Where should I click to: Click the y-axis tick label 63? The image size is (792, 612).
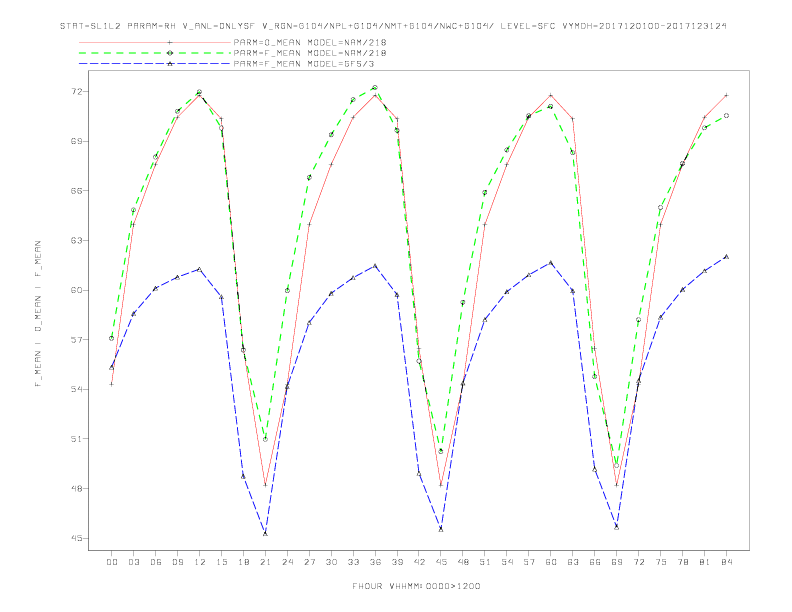(77, 240)
